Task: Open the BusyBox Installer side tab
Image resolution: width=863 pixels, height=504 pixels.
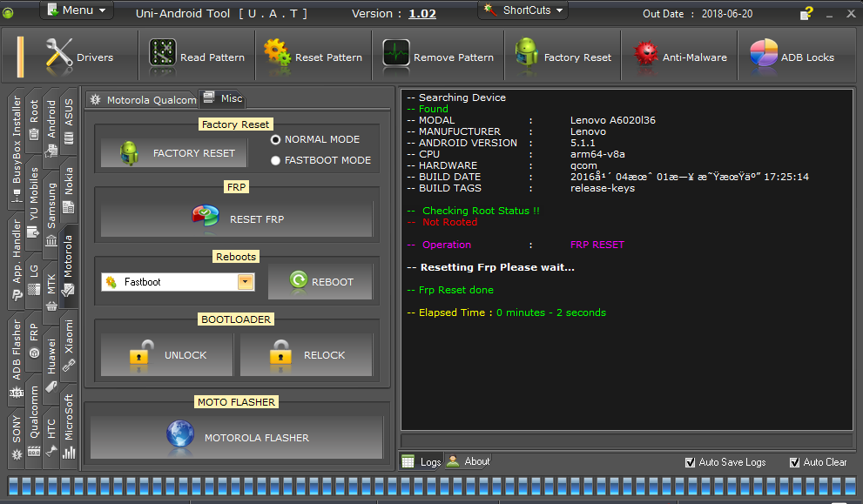Action: point(17,149)
